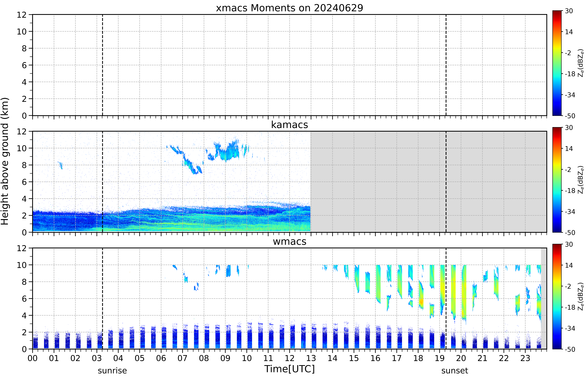Click the sunset dashed line in top panel
Image resolution: width=588 pixels, height=379 pixels.
[x=446, y=65]
